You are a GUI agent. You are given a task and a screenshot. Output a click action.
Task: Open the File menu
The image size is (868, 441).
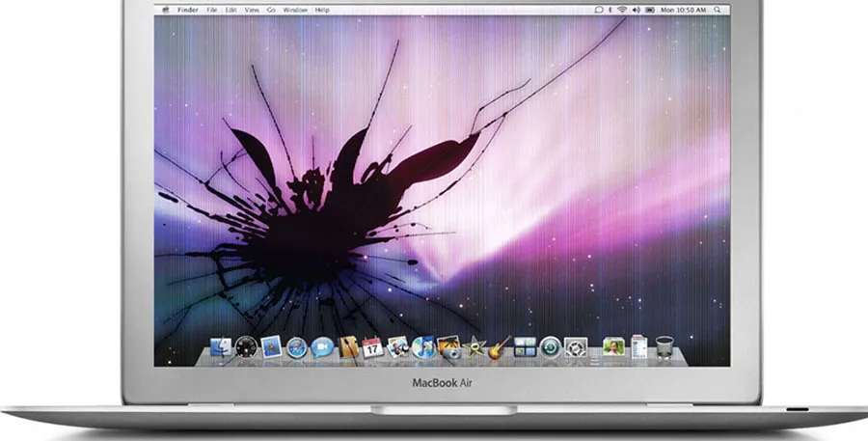pos(212,10)
